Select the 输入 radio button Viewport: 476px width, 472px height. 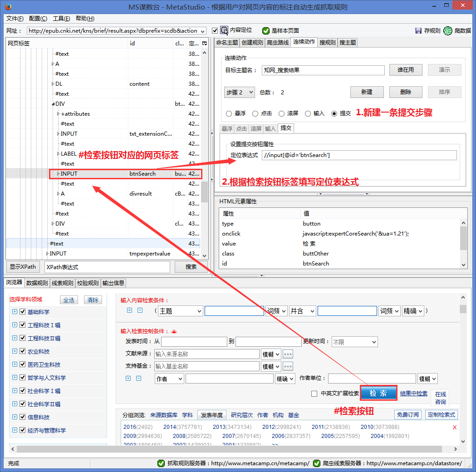[x=308, y=113]
